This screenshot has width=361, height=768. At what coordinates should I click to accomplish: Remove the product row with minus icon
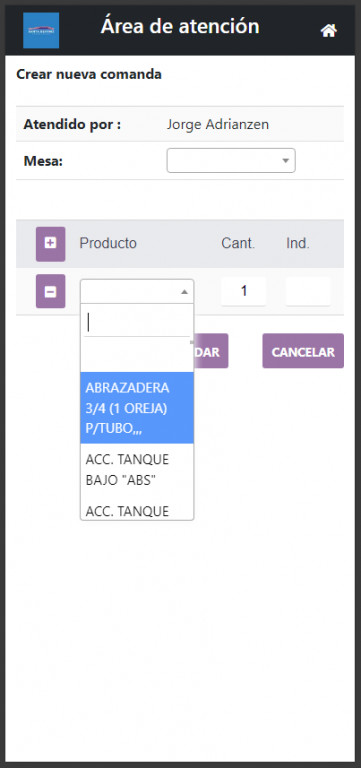tap(50, 291)
